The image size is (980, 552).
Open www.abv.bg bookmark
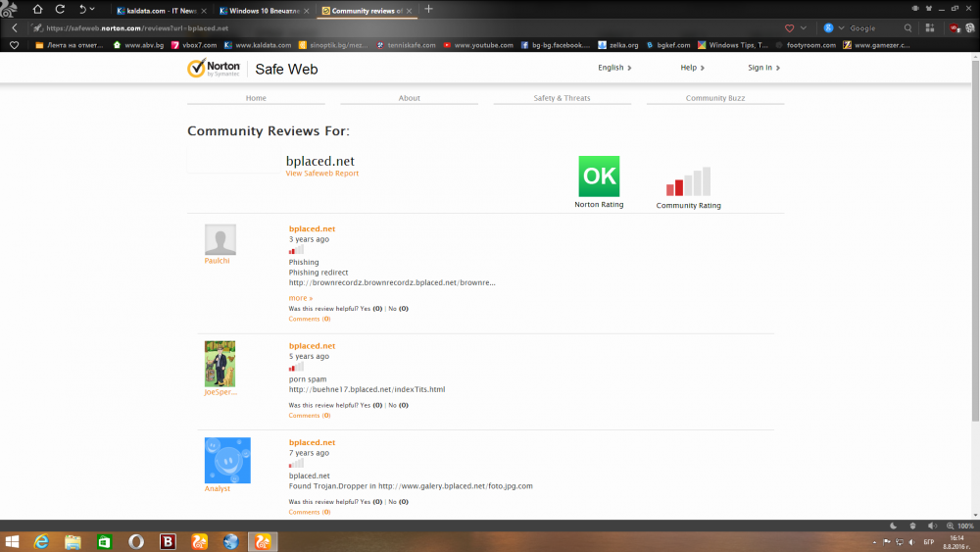click(138, 45)
